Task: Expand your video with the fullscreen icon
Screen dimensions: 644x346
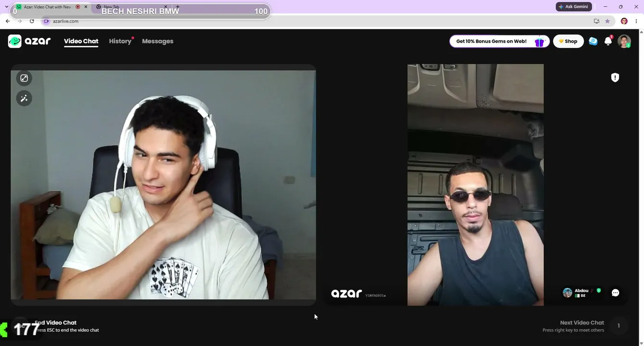Action: pyautogui.click(x=24, y=78)
